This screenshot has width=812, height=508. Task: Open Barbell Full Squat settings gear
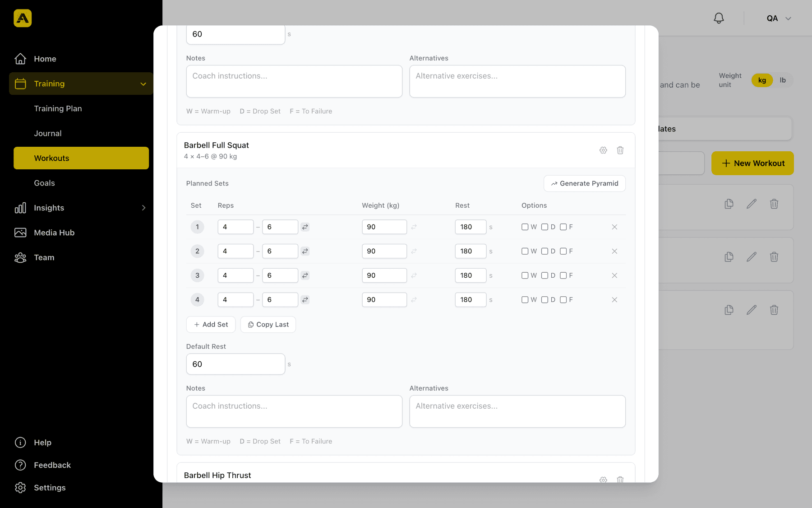(x=603, y=150)
